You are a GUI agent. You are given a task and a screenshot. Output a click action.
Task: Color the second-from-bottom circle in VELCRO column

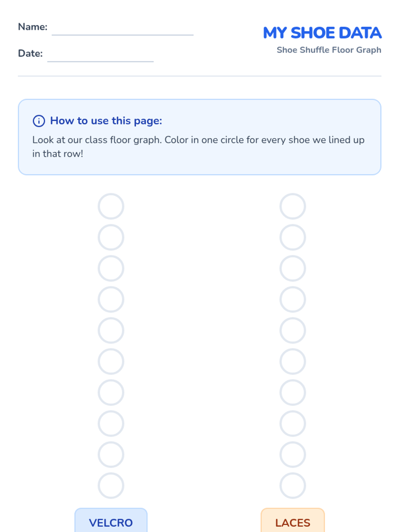(x=111, y=455)
